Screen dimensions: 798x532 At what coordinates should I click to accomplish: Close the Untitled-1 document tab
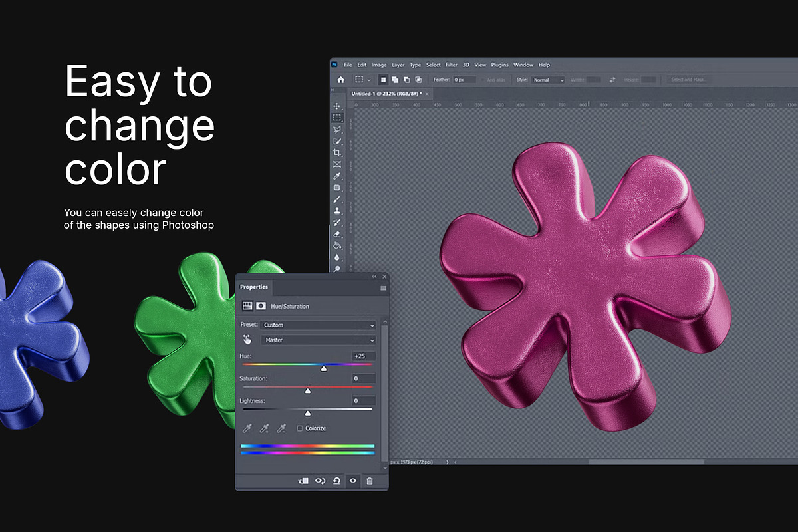(x=428, y=94)
